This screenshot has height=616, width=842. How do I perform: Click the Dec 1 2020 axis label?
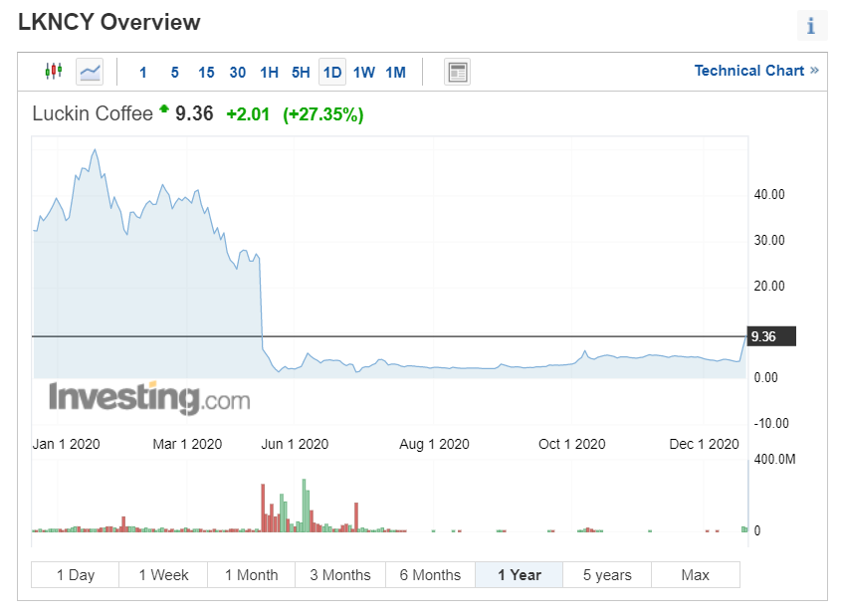pos(704,444)
